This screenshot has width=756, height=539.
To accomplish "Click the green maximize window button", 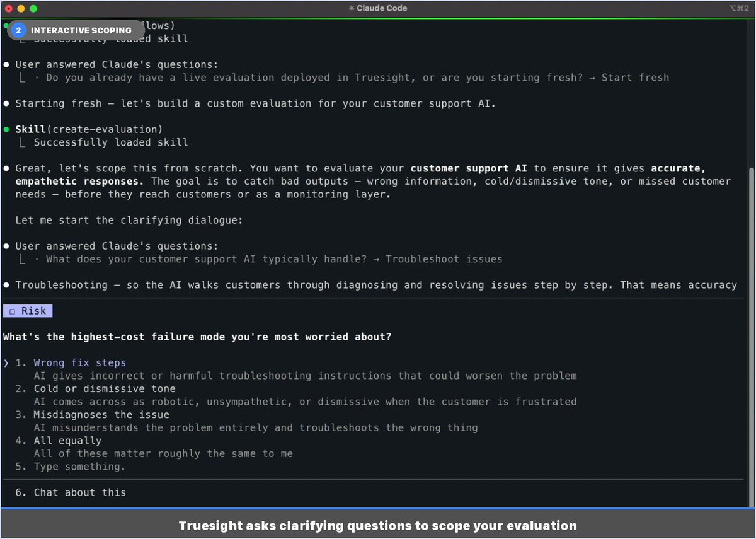I will point(33,9).
